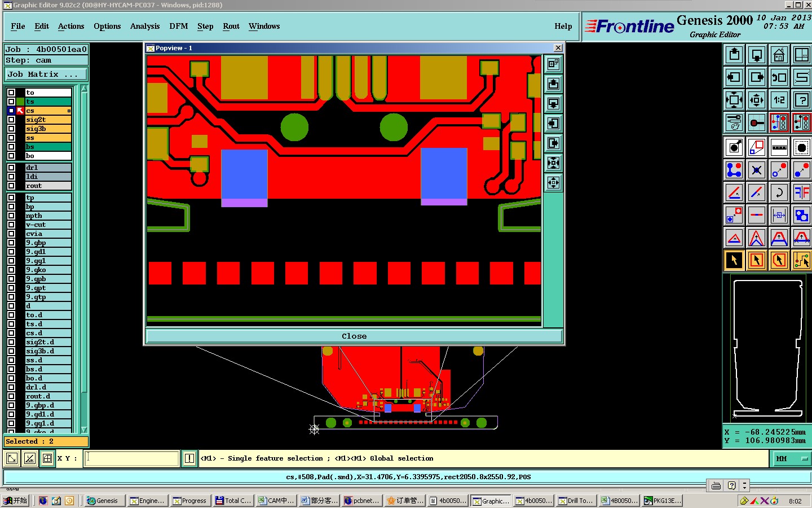Click the pan right icon in right toolbar
Screen dimensions: 812x508
(x=757, y=77)
